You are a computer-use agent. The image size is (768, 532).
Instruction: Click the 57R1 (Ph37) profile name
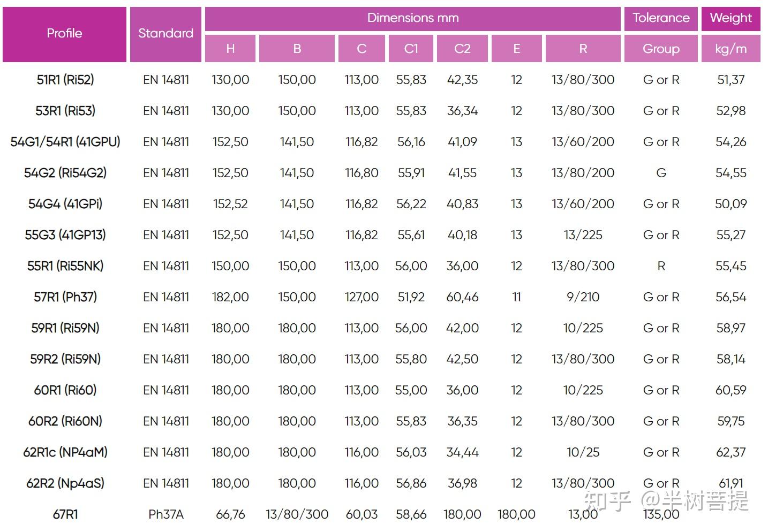click(x=65, y=297)
